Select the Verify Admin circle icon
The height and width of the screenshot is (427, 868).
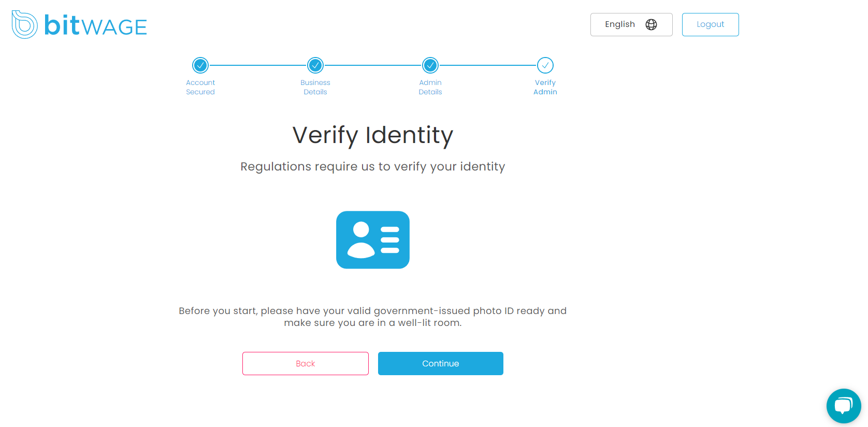545,65
